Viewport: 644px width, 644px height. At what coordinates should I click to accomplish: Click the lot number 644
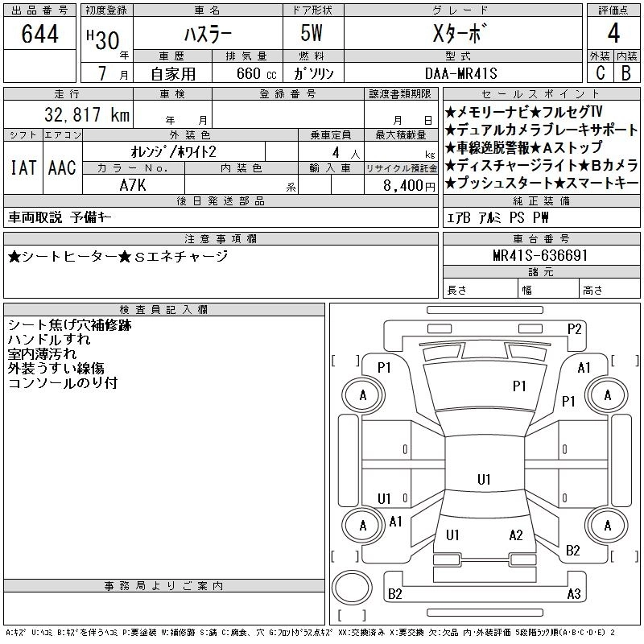(39, 35)
